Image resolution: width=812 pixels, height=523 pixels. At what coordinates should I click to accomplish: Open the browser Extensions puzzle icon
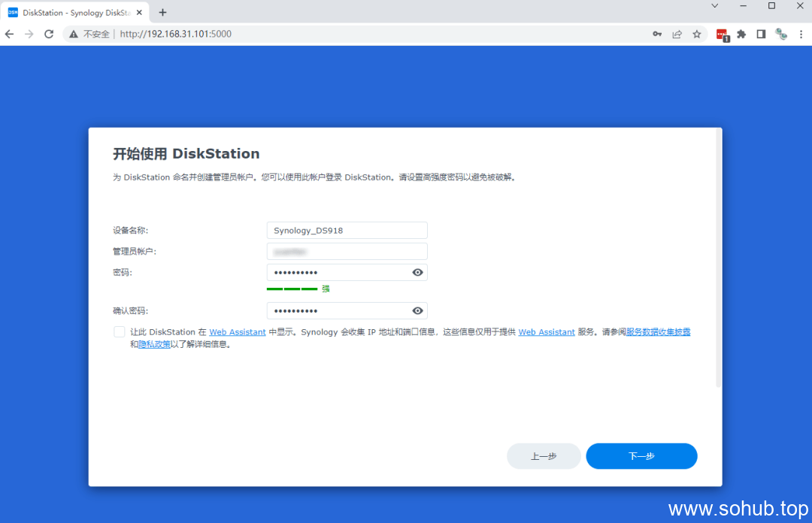[741, 34]
